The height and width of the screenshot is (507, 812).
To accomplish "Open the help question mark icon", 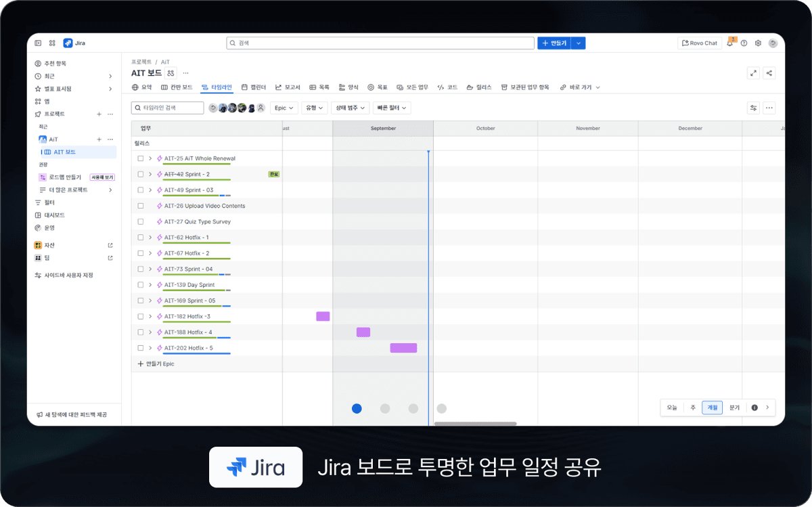I will (x=744, y=43).
